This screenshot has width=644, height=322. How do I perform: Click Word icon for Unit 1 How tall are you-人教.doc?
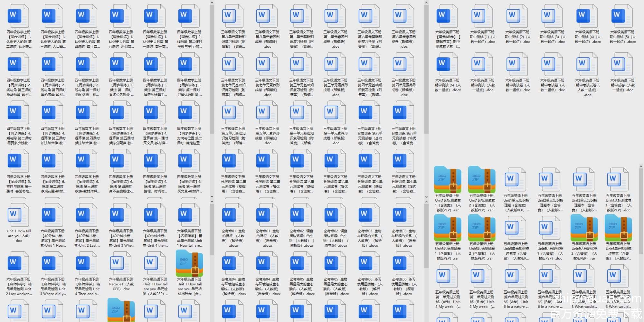[19, 215]
